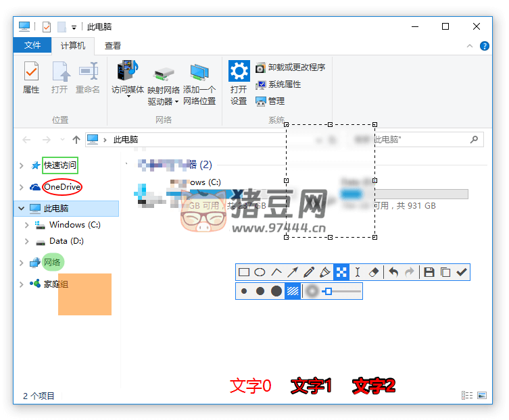Screen dimensions: 509x420
Task: Collapse the ribbon with the chevron
Action: coord(469,46)
